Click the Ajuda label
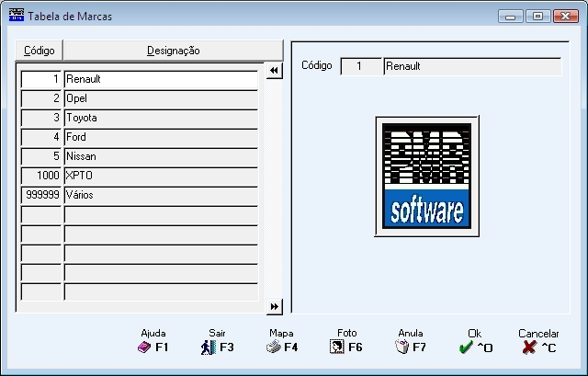Screen dimensions: 588x376 tap(153, 333)
